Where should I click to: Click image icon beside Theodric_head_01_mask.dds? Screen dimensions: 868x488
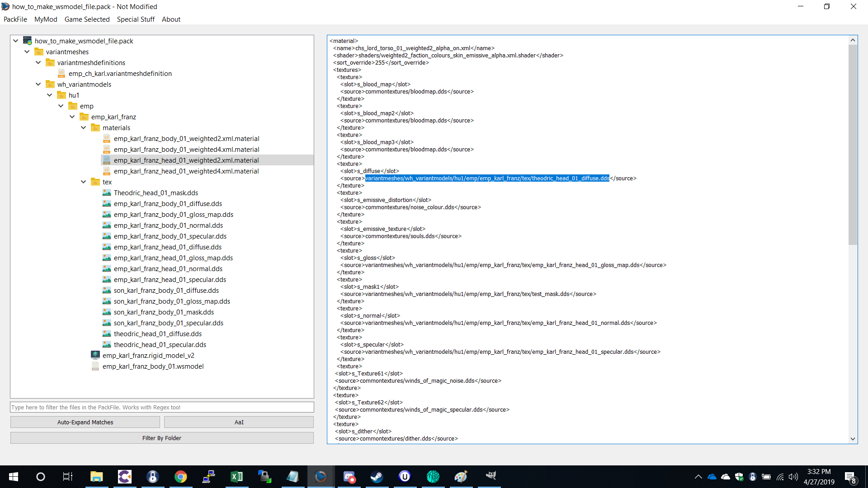(107, 192)
